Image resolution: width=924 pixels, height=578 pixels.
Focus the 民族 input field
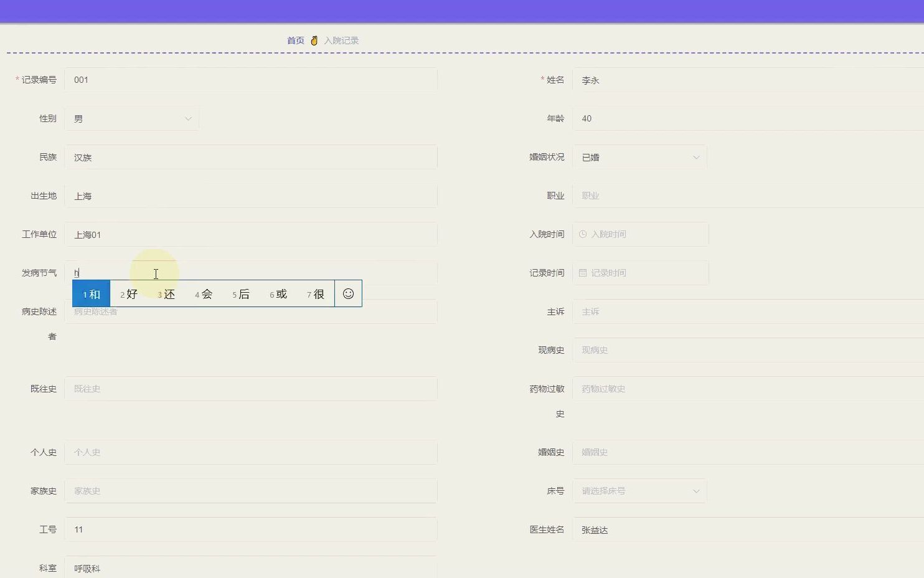(x=251, y=157)
